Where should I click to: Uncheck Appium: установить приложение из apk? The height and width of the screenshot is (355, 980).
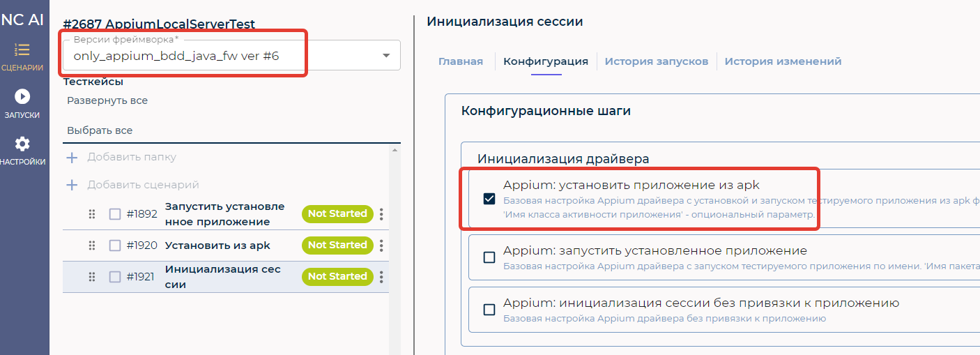(x=489, y=199)
